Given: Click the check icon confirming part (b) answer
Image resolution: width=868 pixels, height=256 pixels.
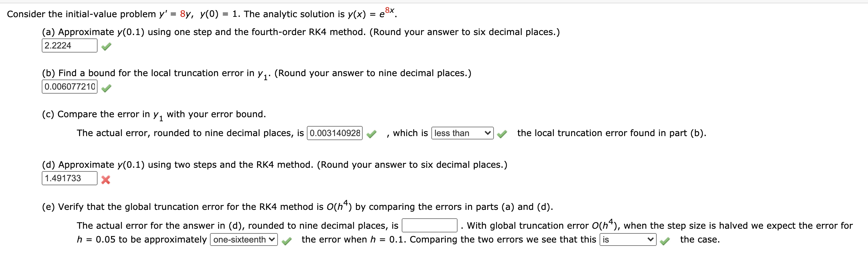Looking at the screenshot, I should pos(106,88).
